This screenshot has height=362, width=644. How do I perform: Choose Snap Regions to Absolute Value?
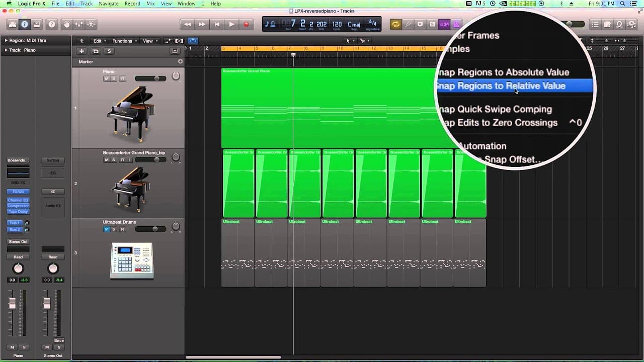(x=503, y=72)
